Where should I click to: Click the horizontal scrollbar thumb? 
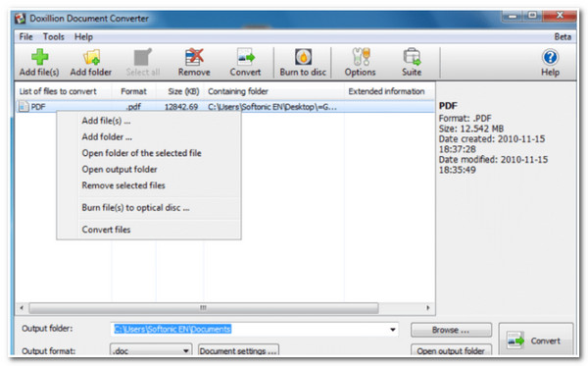[x=204, y=308]
